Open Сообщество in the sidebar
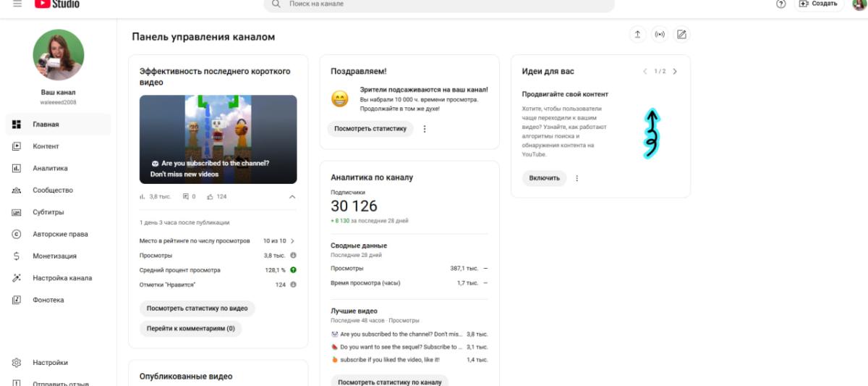The image size is (868, 386). [x=58, y=190]
